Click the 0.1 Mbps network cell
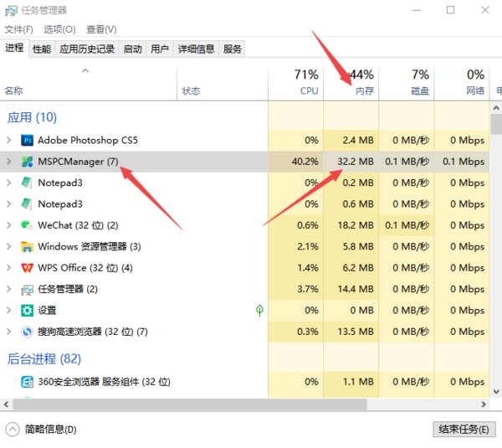Image resolution: width=502 pixels, height=448 pixels. [462, 162]
